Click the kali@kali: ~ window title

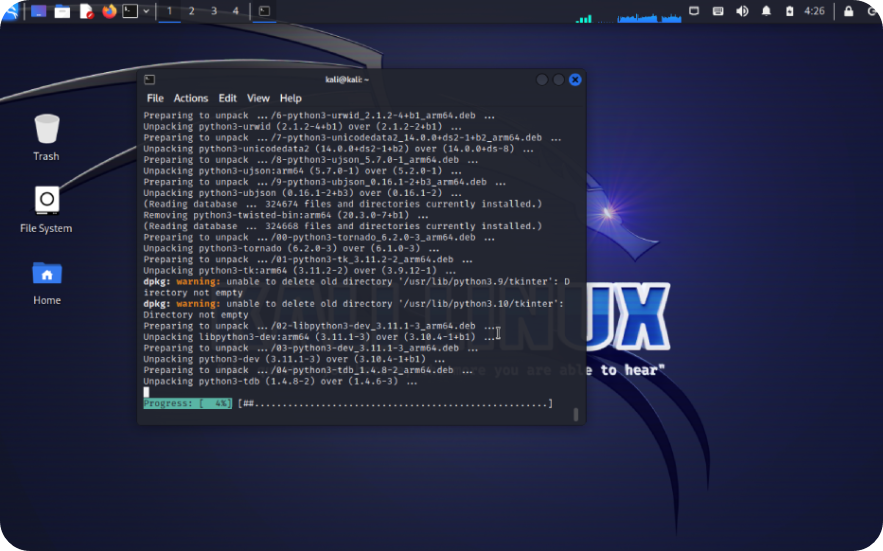347,79
